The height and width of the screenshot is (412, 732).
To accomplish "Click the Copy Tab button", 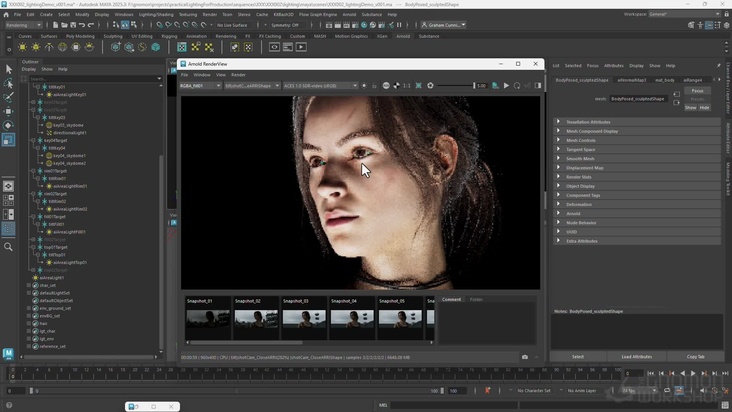I will (x=694, y=356).
